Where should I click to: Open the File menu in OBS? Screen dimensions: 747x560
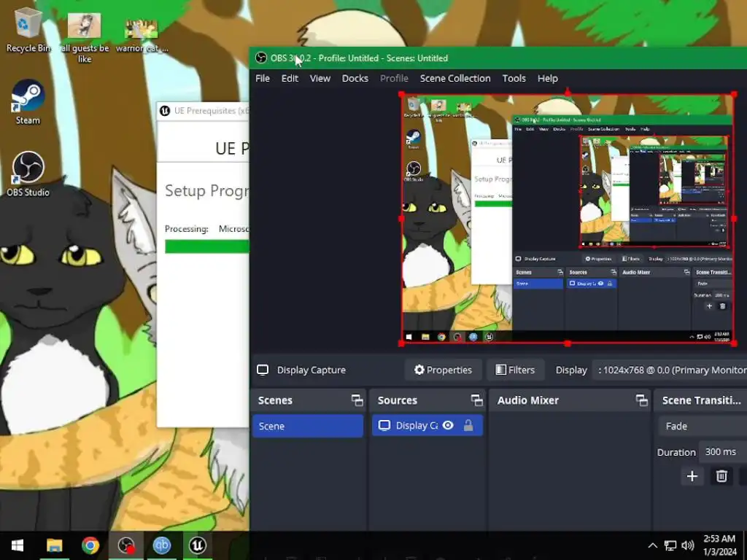tap(263, 79)
